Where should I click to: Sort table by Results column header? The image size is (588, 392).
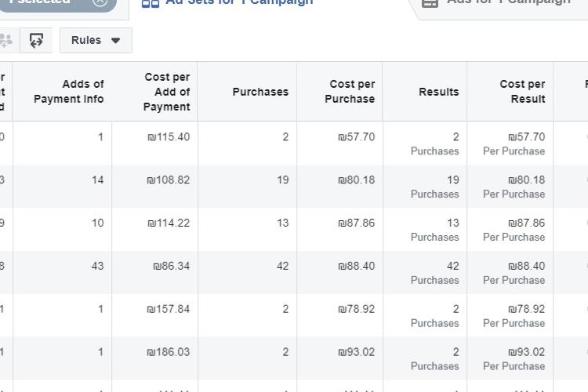[438, 92]
